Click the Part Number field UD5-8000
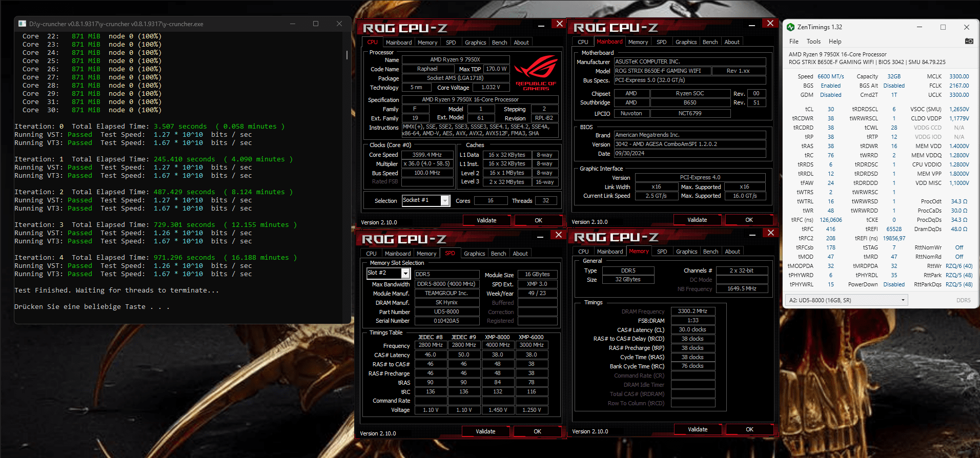Image resolution: width=980 pixels, height=458 pixels. [446, 311]
